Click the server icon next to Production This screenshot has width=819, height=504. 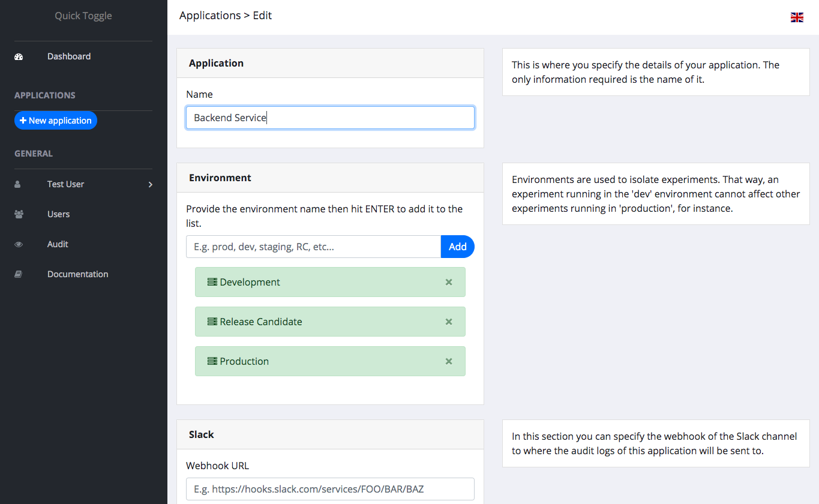(x=212, y=361)
